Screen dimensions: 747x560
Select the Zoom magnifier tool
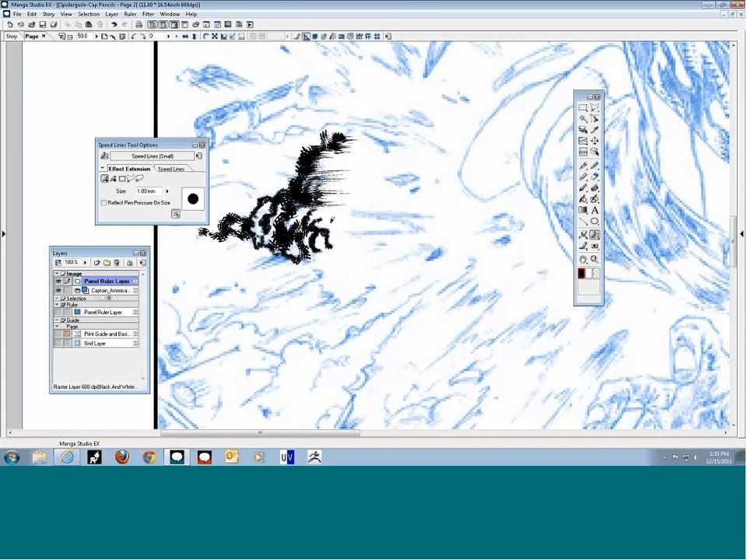pos(594,259)
